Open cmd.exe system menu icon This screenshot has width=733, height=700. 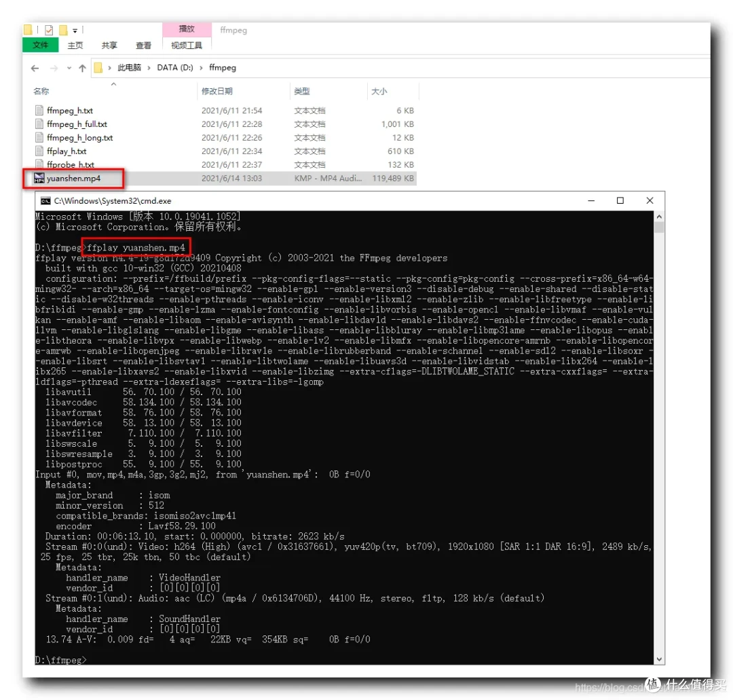(x=45, y=201)
